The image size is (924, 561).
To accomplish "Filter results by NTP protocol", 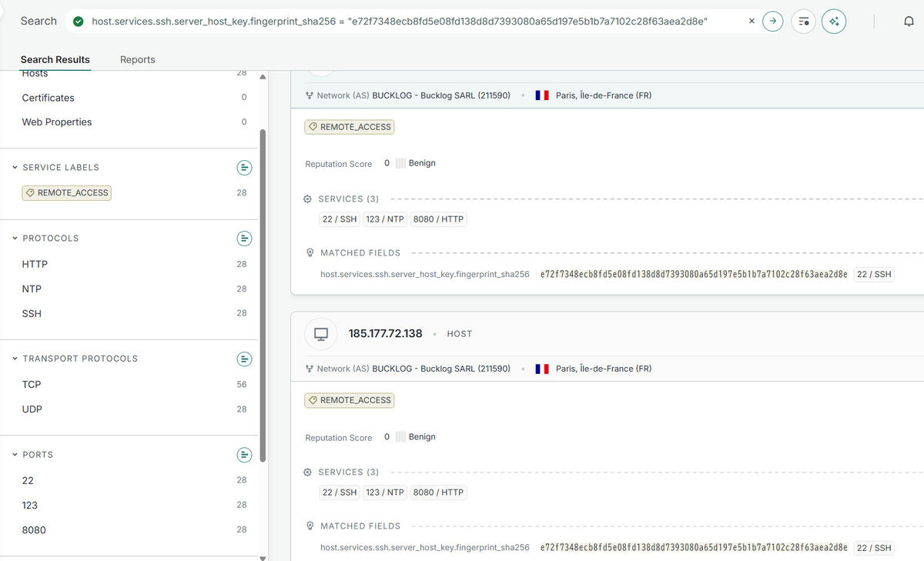I will point(32,289).
